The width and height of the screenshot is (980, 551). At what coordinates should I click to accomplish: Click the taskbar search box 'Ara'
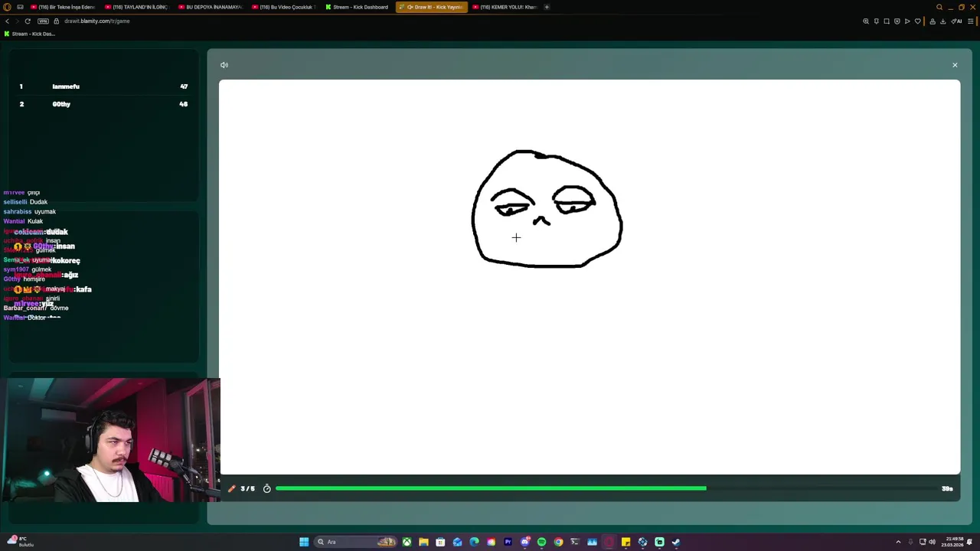coord(357,542)
